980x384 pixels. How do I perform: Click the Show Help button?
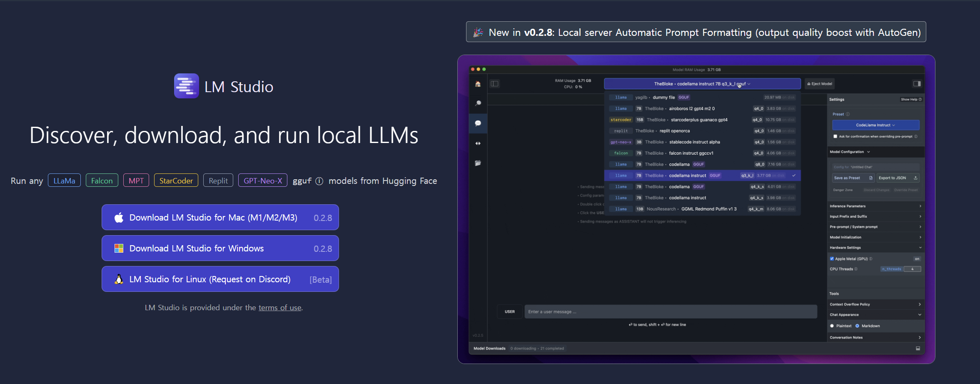[x=911, y=100]
